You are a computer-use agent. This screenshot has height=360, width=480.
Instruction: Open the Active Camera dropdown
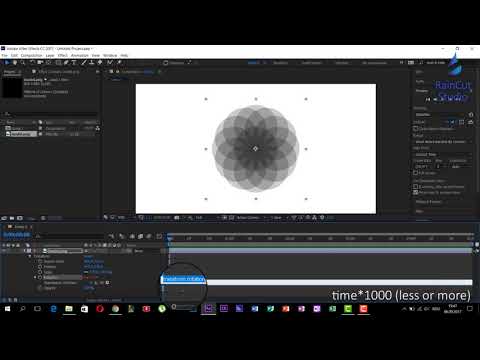(250, 218)
